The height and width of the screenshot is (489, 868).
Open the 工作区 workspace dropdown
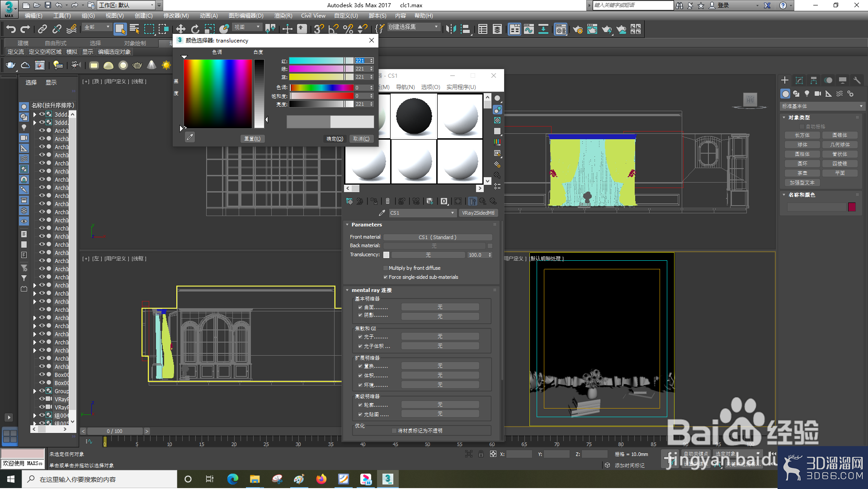[127, 5]
